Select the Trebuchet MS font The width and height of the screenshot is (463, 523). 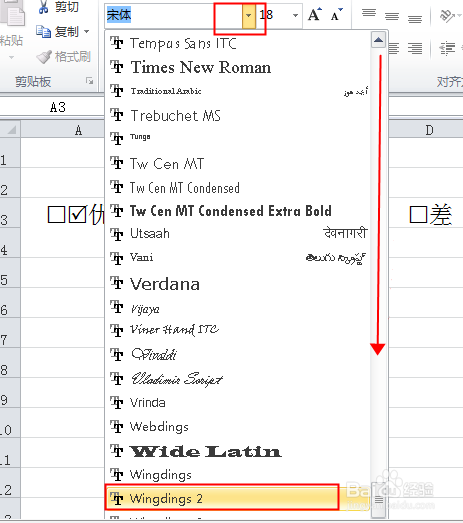(x=238, y=115)
